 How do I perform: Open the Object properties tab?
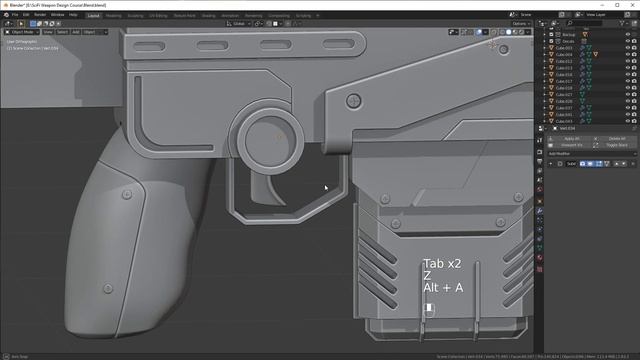pos(540,201)
